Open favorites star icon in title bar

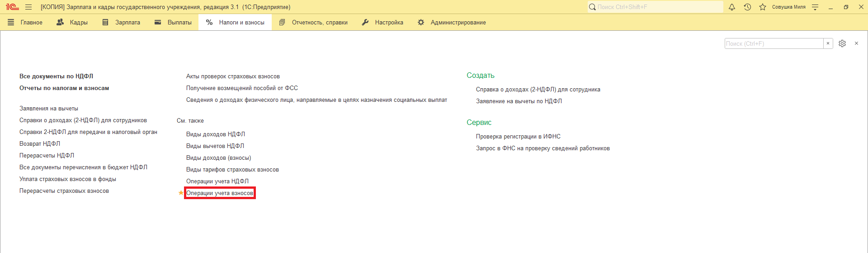tap(763, 7)
